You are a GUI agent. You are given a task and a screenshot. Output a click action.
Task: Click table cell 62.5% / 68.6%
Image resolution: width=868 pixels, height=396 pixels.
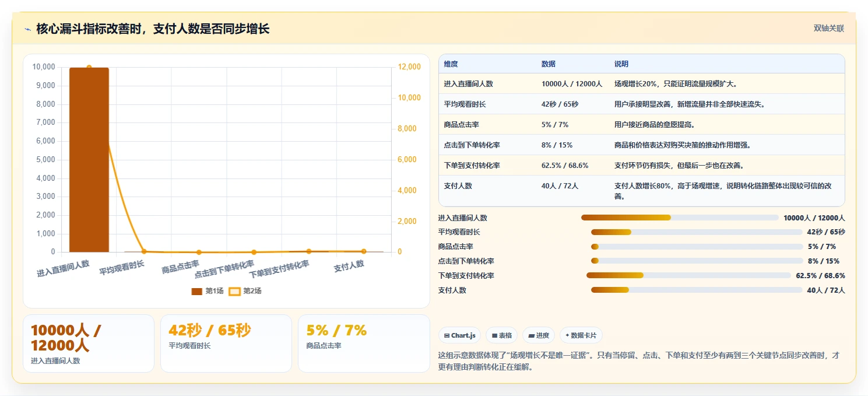coord(565,166)
